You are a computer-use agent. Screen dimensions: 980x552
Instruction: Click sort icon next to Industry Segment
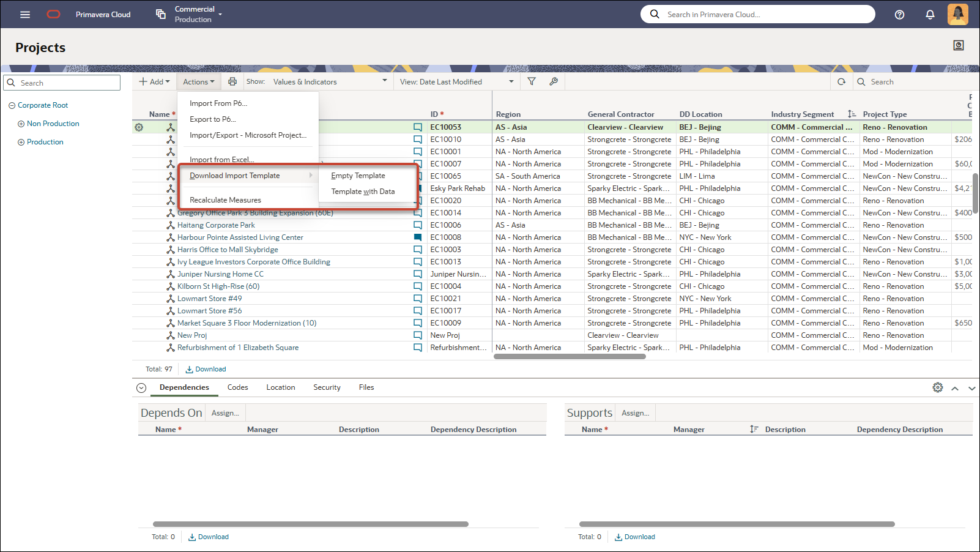tap(852, 114)
